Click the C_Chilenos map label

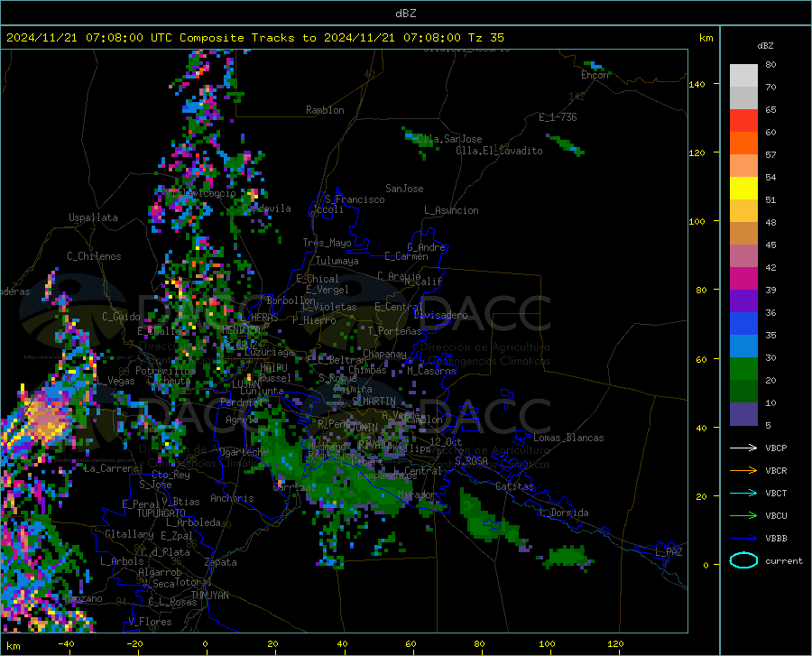(x=94, y=256)
